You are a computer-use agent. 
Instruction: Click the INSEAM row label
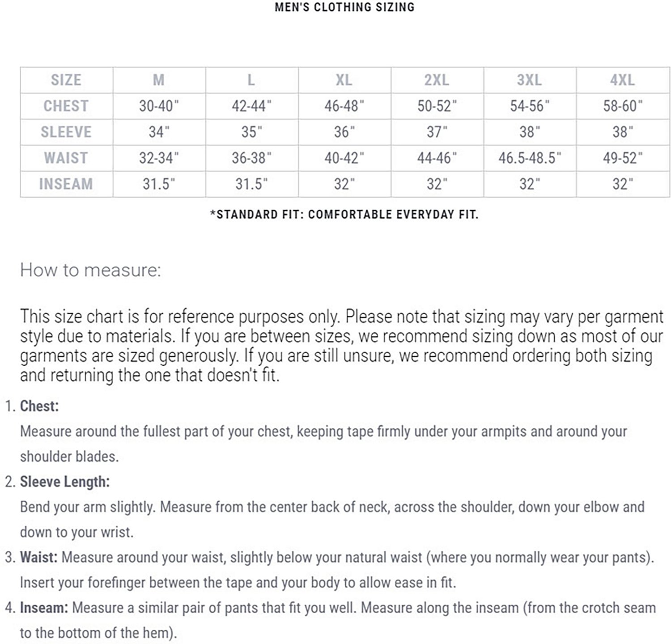[x=66, y=184]
